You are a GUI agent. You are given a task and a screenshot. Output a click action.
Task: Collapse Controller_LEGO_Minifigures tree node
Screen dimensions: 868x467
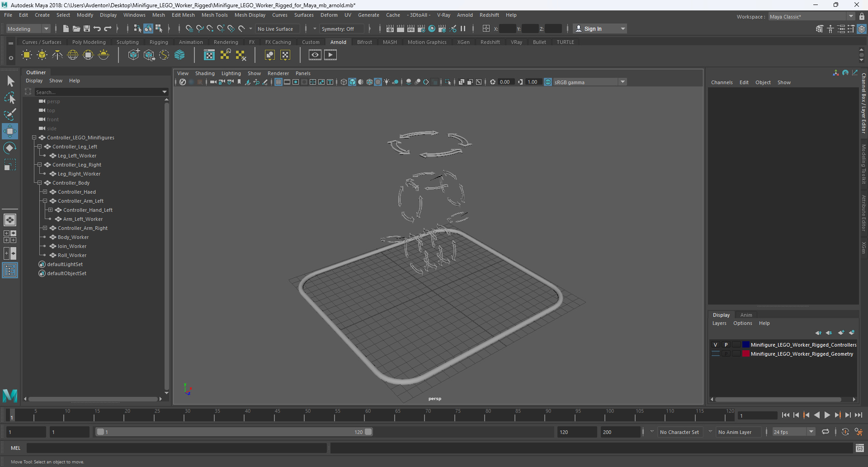[34, 138]
